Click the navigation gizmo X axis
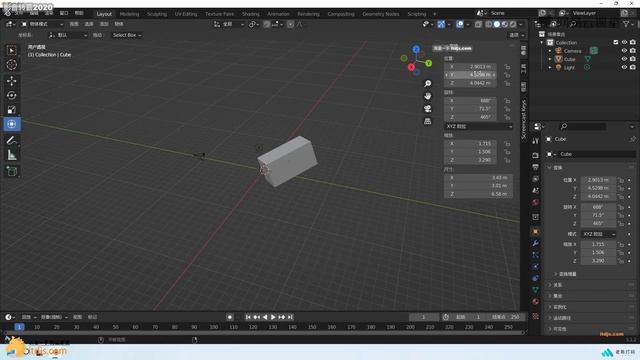This screenshot has height=360, width=640. (411, 67)
